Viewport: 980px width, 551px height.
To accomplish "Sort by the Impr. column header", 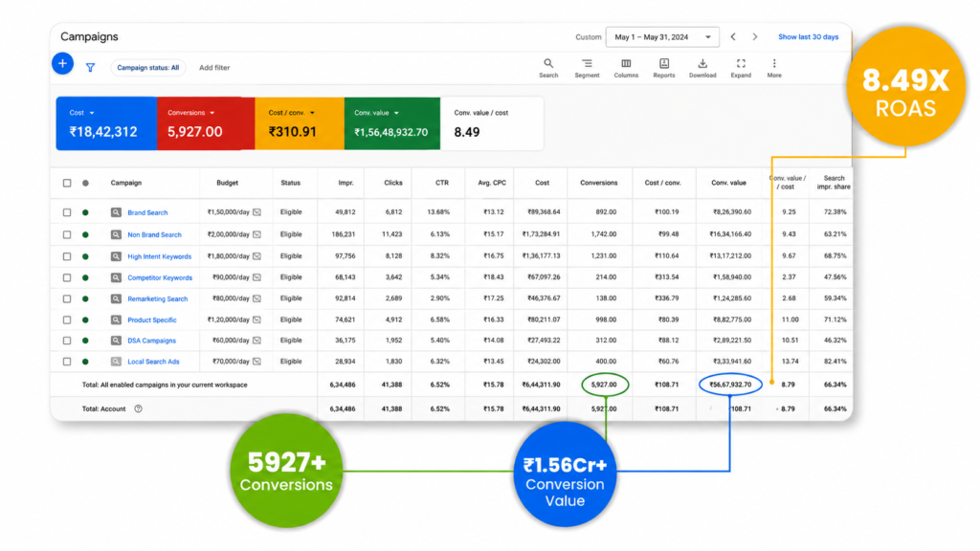I will (345, 183).
